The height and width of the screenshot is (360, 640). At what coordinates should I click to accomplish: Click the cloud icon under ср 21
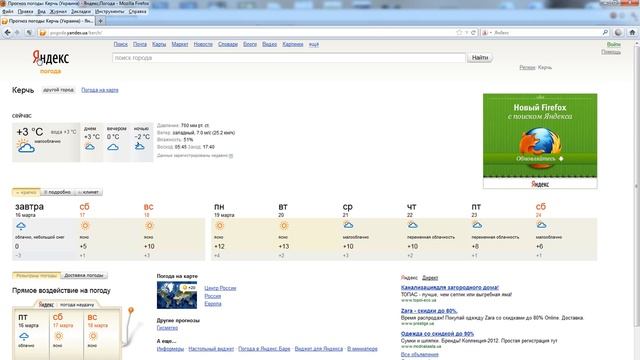[348, 225]
